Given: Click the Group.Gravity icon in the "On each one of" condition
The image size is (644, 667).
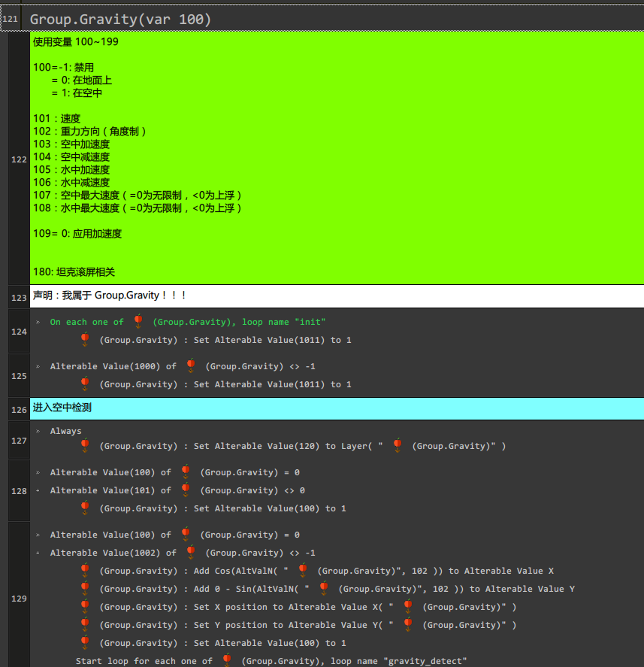Looking at the screenshot, I should click(138, 321).
